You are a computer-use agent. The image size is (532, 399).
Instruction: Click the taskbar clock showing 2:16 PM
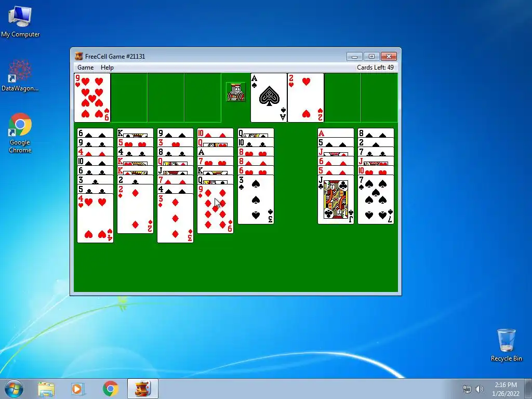(506, 389)
